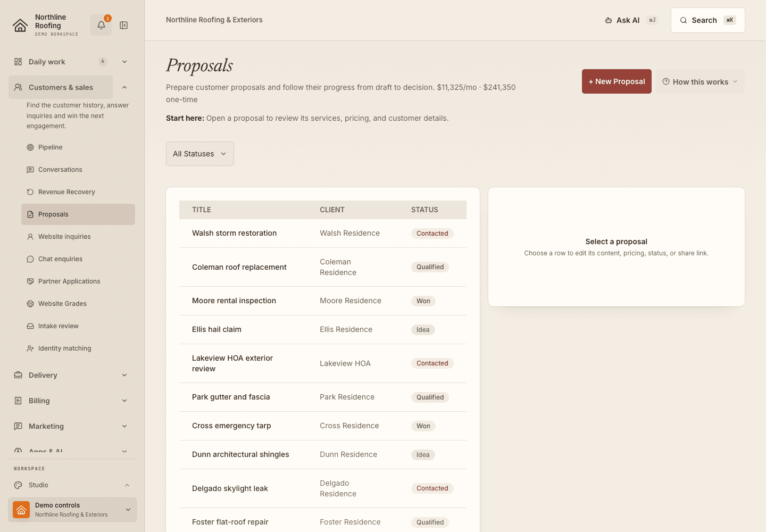Click the Search button
Image resolution: width=766 pixels, height=532 pixels.
[708, 20]
